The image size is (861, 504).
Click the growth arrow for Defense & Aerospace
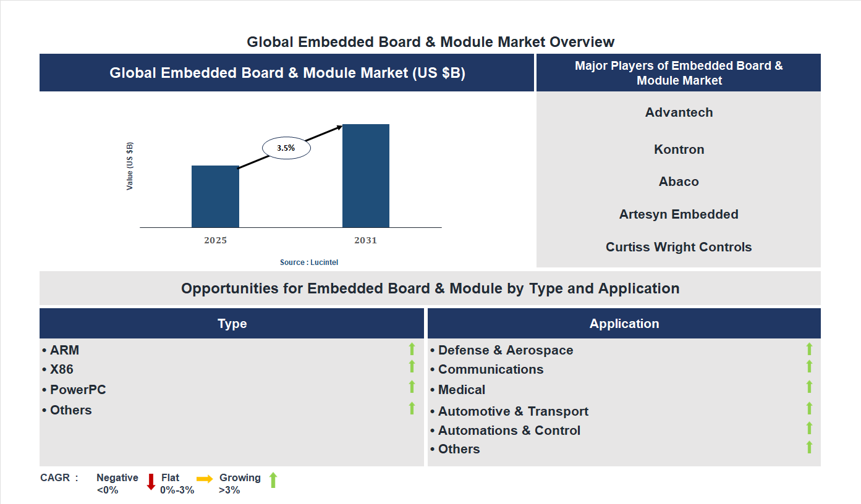click(810, 349)
